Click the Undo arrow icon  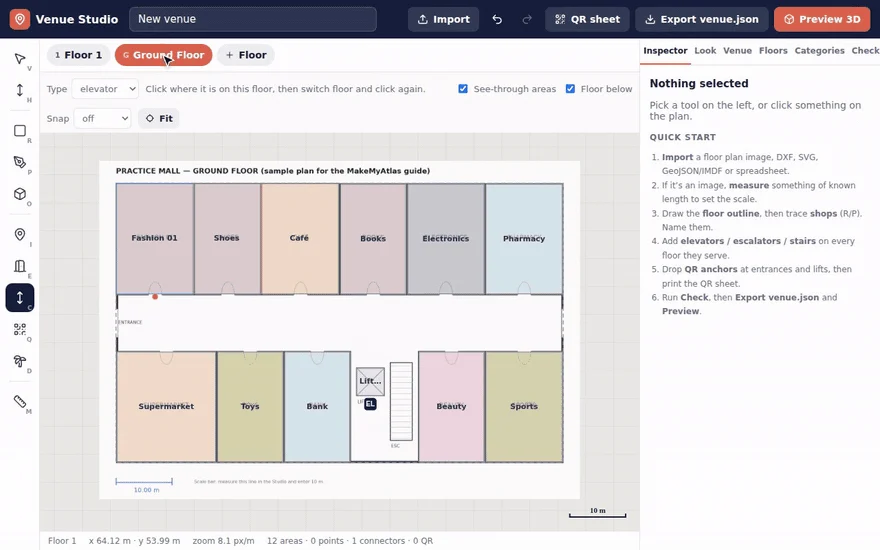pos(497,19)
